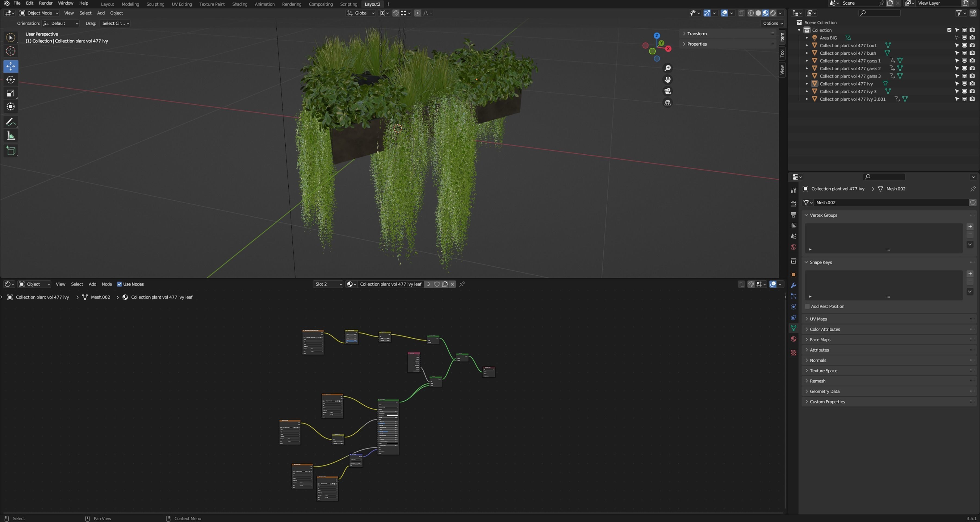Switch to the UV Editing workspace tab
980x522 pixels.
coord(182,4)
